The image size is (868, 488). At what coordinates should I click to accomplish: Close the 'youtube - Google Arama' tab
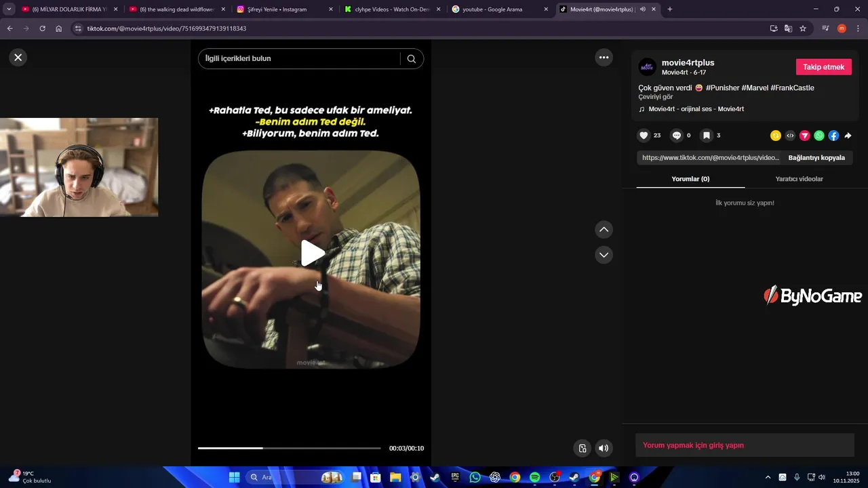tap(546, 9)
